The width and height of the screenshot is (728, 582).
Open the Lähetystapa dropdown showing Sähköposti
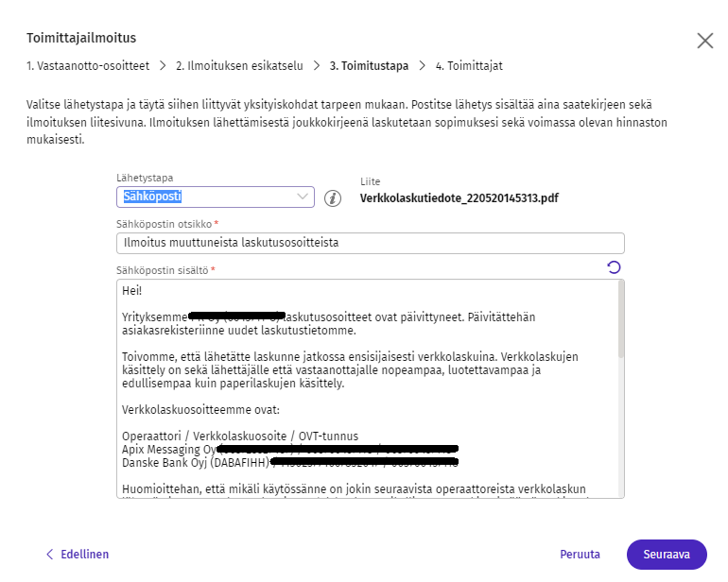(x=216, y=197)
